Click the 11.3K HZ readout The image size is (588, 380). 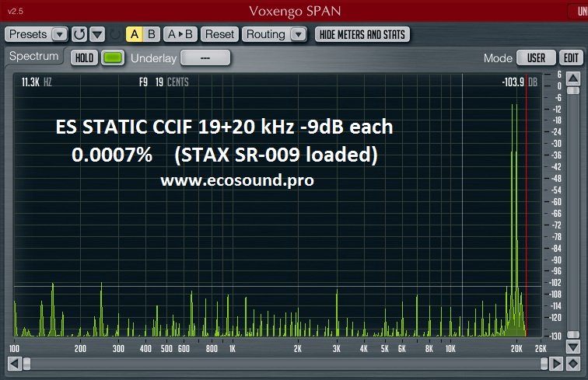pyautogui.click(x=37, y=82)
